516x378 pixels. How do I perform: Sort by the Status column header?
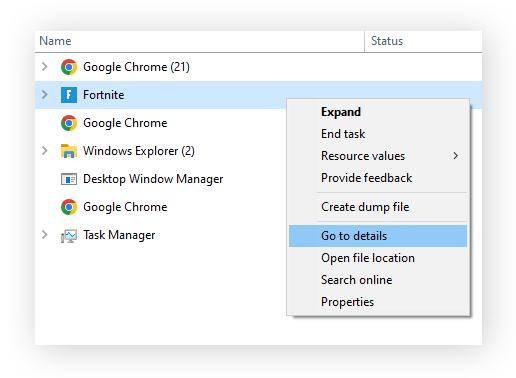(423, 41)
